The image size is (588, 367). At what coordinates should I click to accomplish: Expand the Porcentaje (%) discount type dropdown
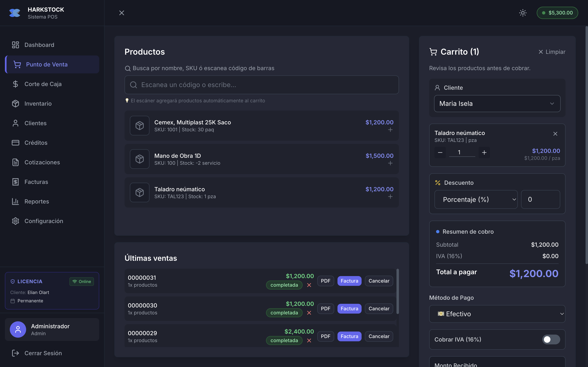pyautogui.click(x=476, y=200)
